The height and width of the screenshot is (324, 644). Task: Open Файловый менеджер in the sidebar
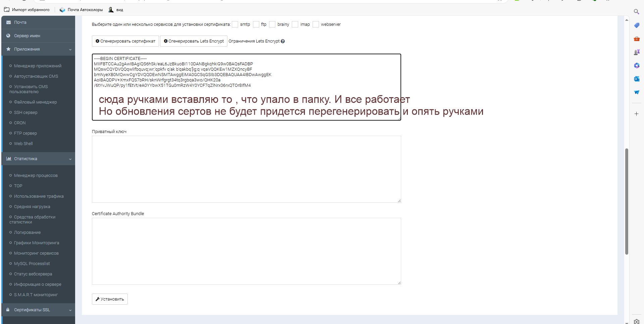point(35,102)
